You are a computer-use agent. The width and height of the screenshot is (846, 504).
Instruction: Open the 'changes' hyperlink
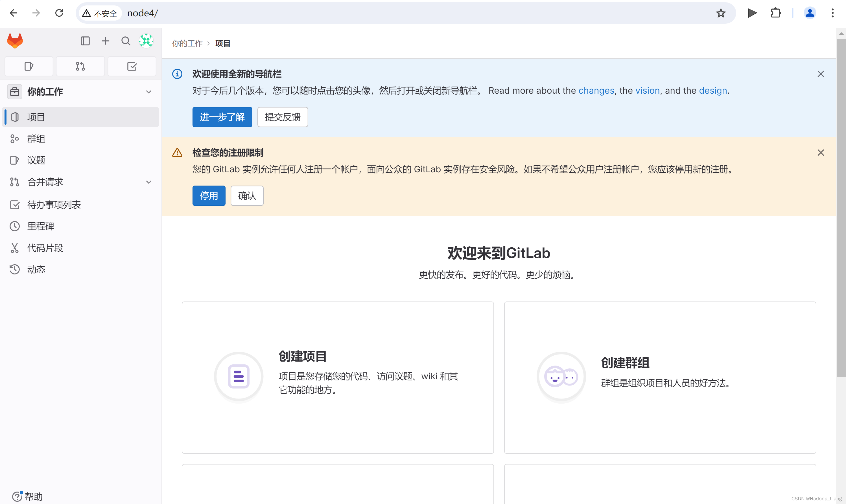(596, 91)
